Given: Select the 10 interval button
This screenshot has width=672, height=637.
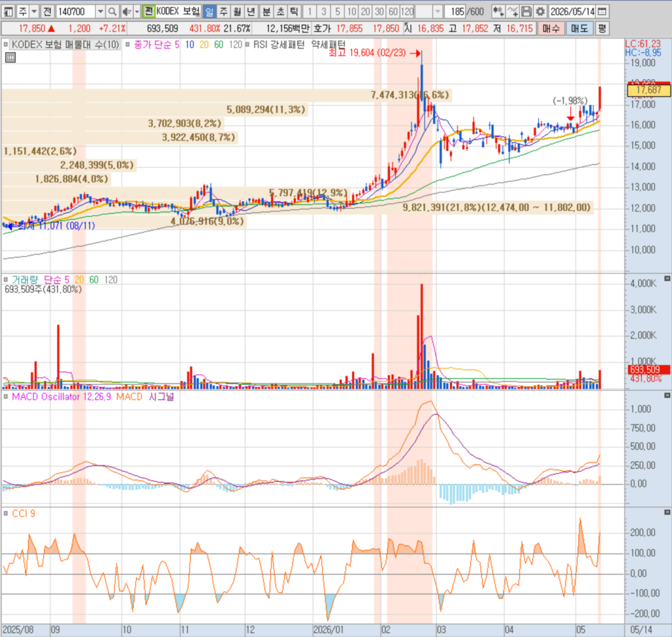Looking at the screenshot, I should [x=352, y=12].
